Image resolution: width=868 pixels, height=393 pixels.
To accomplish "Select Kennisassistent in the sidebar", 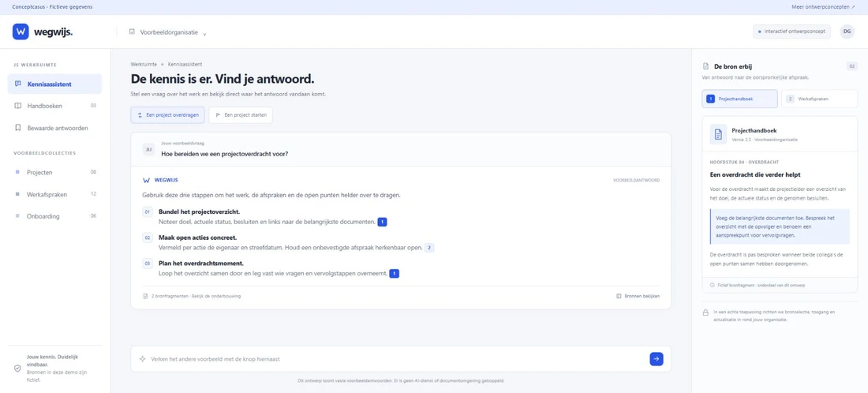I will (54, 84).
